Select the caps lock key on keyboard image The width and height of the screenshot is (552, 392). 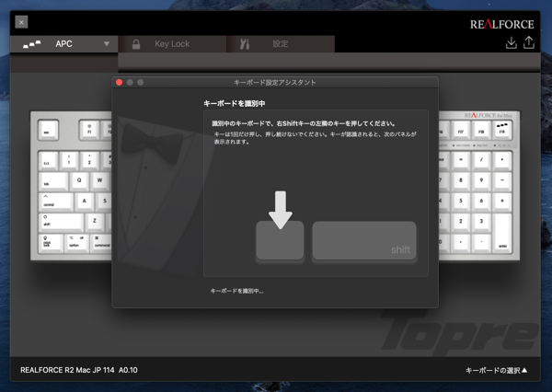click(51, 242)
